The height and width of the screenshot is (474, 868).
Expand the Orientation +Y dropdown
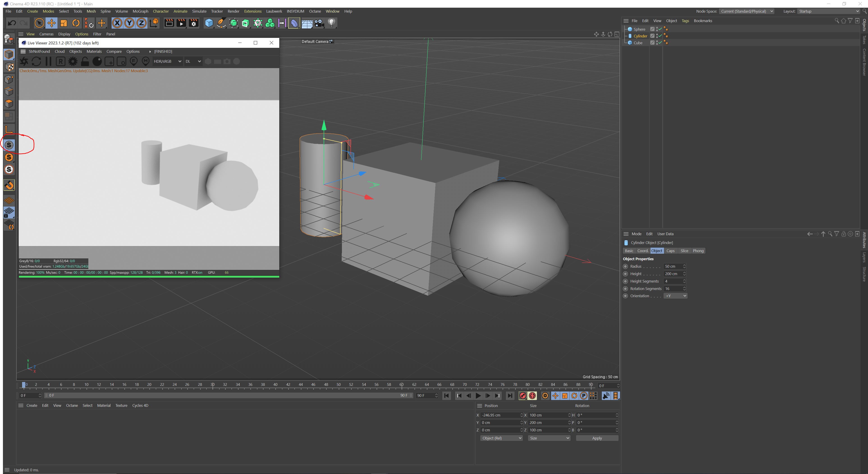point(675,296)
